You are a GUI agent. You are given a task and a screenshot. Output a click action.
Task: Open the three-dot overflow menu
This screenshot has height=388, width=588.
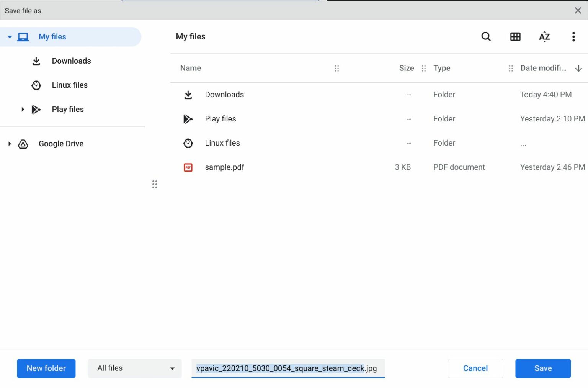[573, 36]
